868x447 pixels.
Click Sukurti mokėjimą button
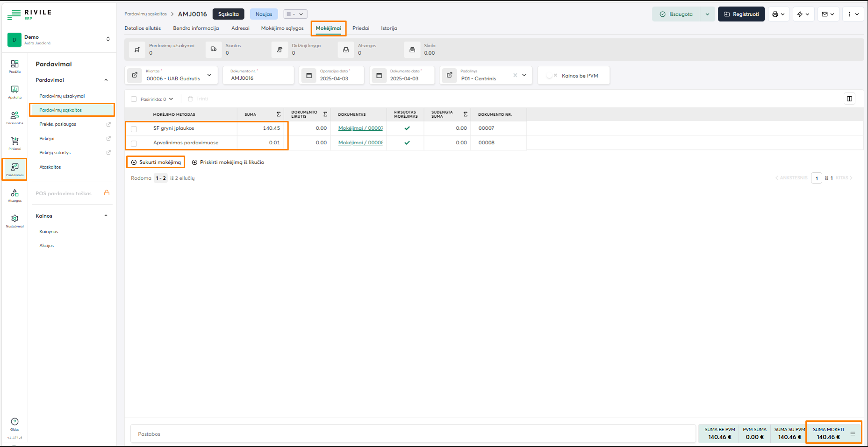[156, 162]
